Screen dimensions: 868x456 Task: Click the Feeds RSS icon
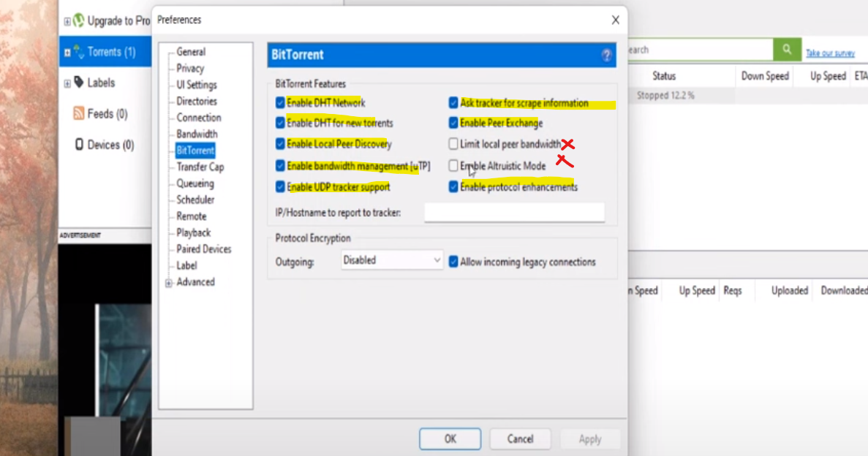tap(78, 113)
